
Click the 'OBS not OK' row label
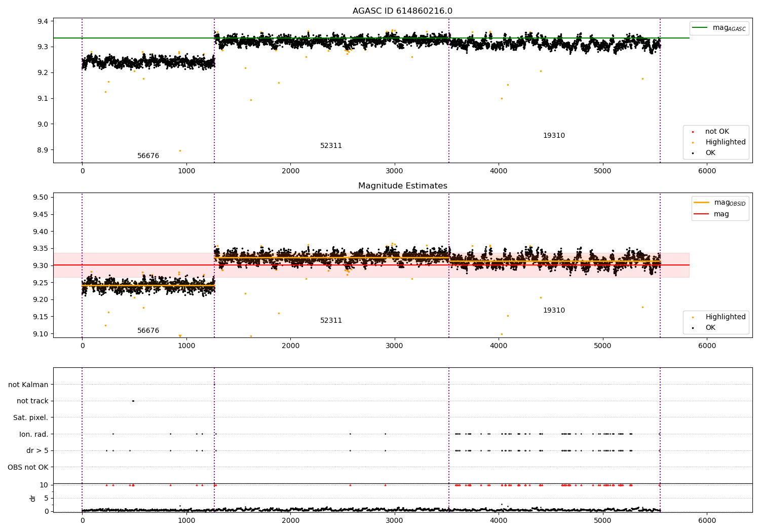[28, 467]
